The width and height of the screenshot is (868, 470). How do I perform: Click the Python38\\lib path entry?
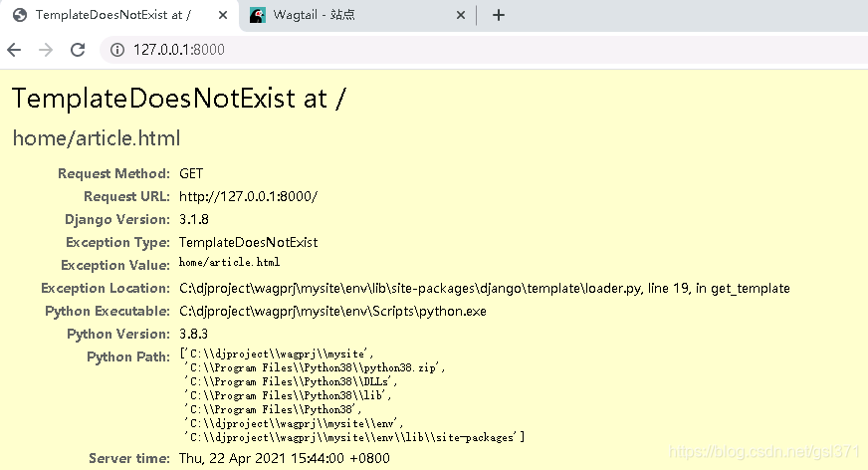(x=288, y=395)
